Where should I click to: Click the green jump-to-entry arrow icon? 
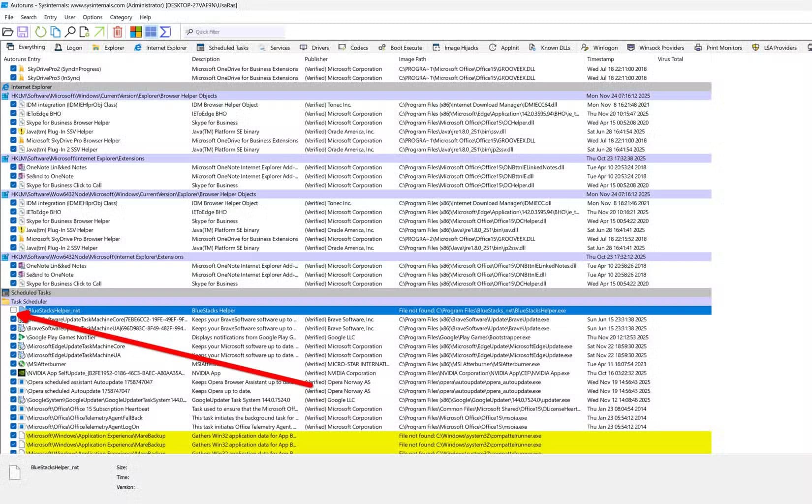pyautogui.click(x=98, y=31)
